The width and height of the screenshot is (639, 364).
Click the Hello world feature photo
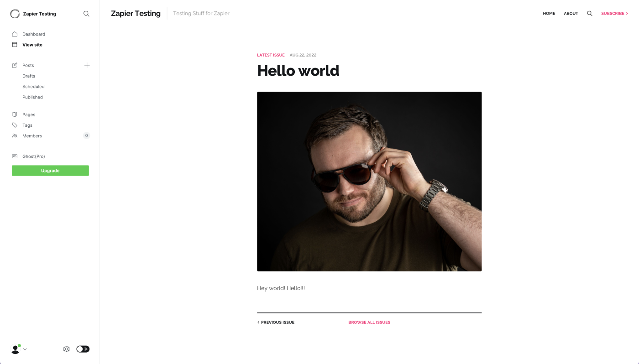point(369,182)
